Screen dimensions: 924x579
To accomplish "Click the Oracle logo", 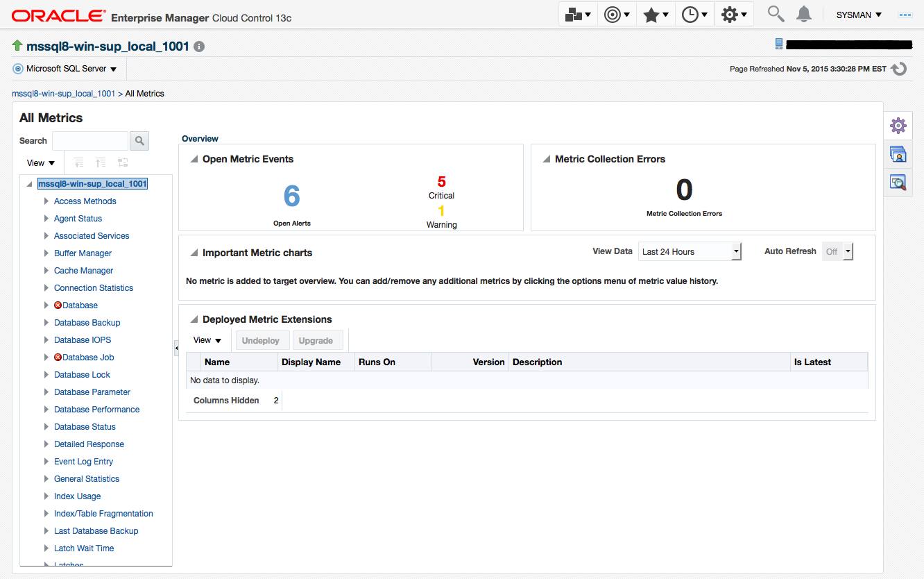I will tap(59, 15).
